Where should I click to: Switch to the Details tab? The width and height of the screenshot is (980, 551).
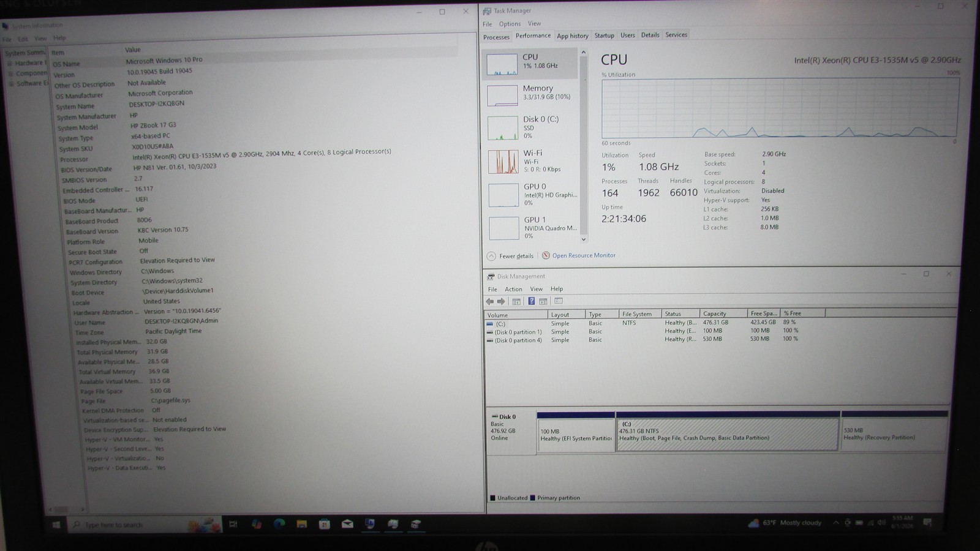(650, 35)
